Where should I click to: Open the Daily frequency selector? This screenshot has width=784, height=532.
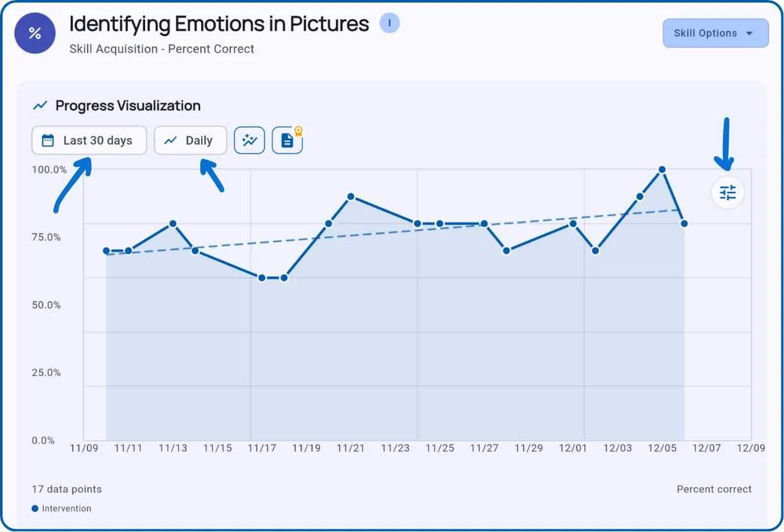pyautogui.click(x=190, y=140)
